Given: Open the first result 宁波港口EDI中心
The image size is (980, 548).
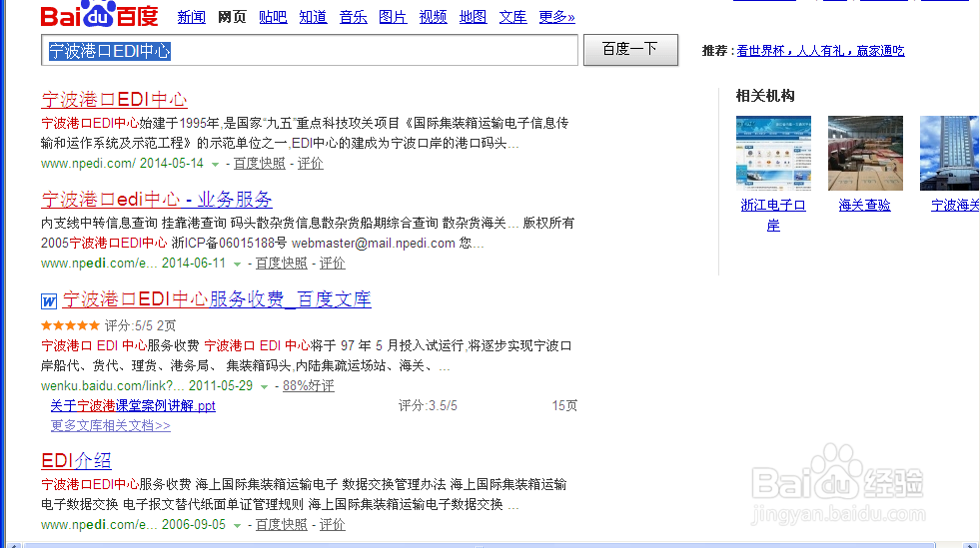Looking at the screenshot, I should click(x=114, y=99).
